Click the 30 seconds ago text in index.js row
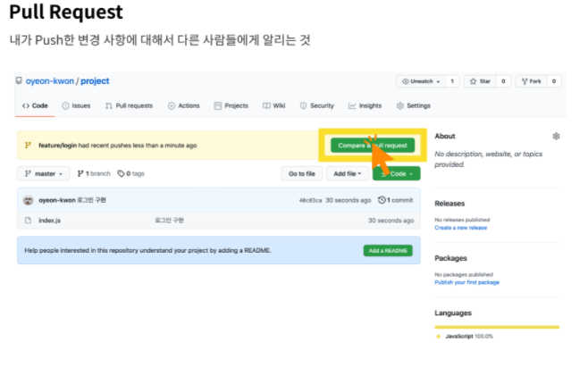This screenshot has height=376, width=588. coord(391,221)
